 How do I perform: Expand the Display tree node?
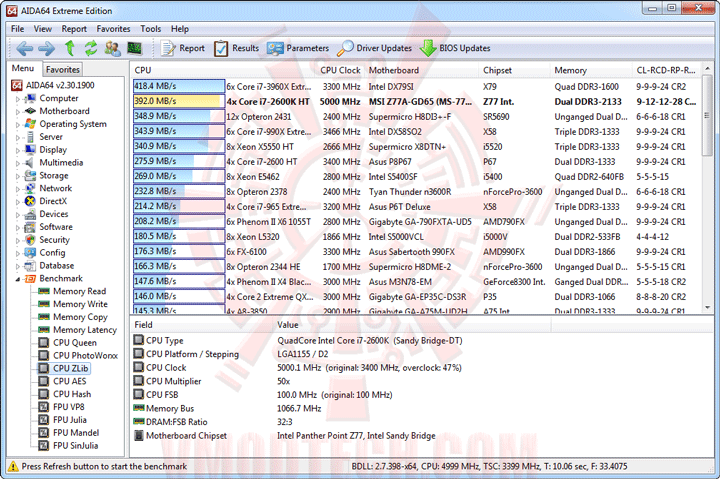tap(18, 150)
